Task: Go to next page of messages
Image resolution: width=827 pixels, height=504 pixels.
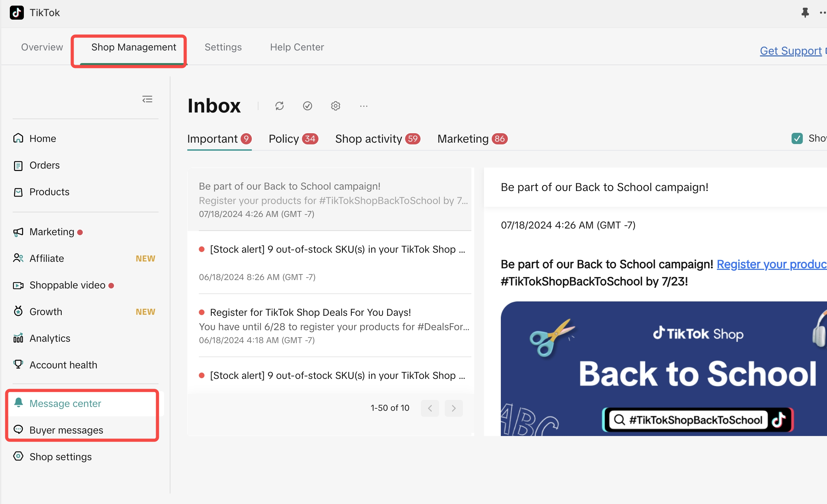Action: pos(454,408)
